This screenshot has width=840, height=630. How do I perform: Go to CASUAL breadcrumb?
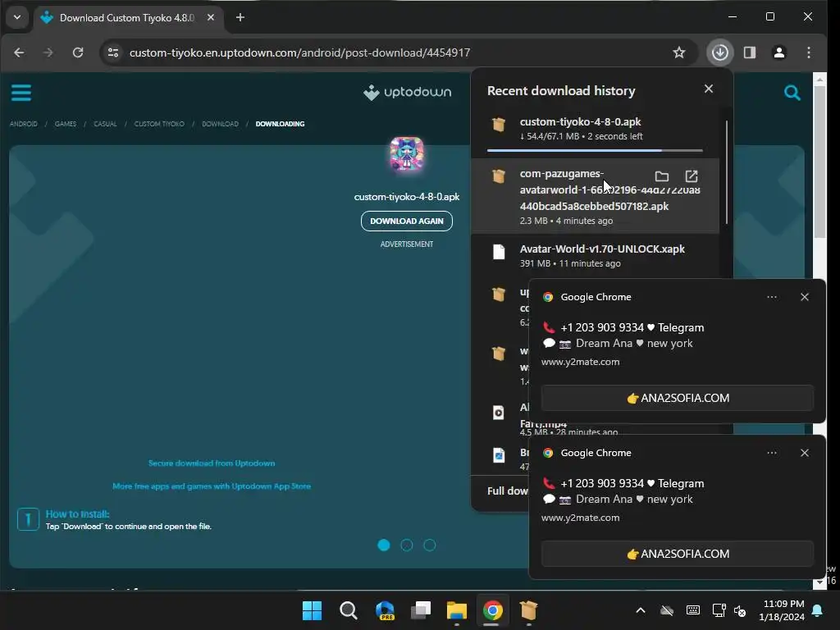coord(105,124)
